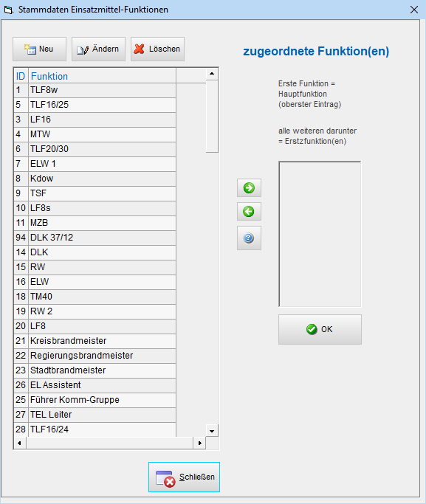Delete the function using Löschen button
Image resolution: width=426 pixels, height=504 pixels.
point(157,49)
